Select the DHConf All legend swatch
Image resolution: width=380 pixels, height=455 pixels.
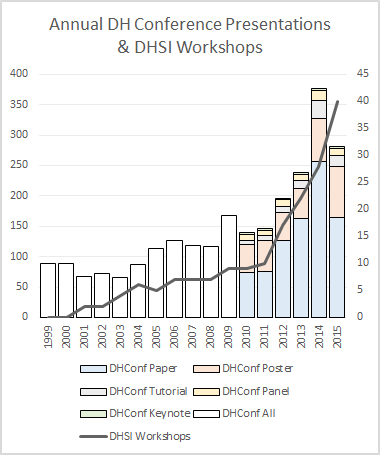click(x=206, y=414)
